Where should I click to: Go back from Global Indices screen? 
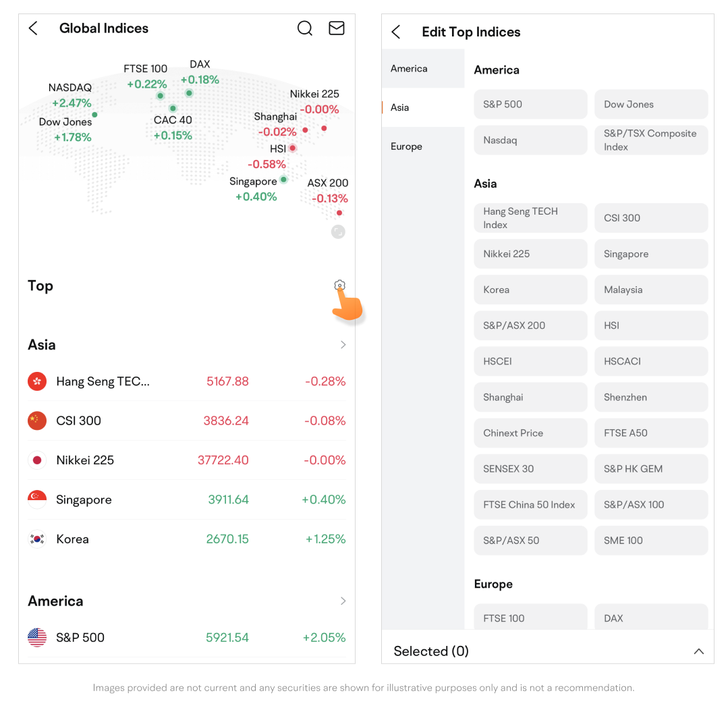(x=33, y=28)
